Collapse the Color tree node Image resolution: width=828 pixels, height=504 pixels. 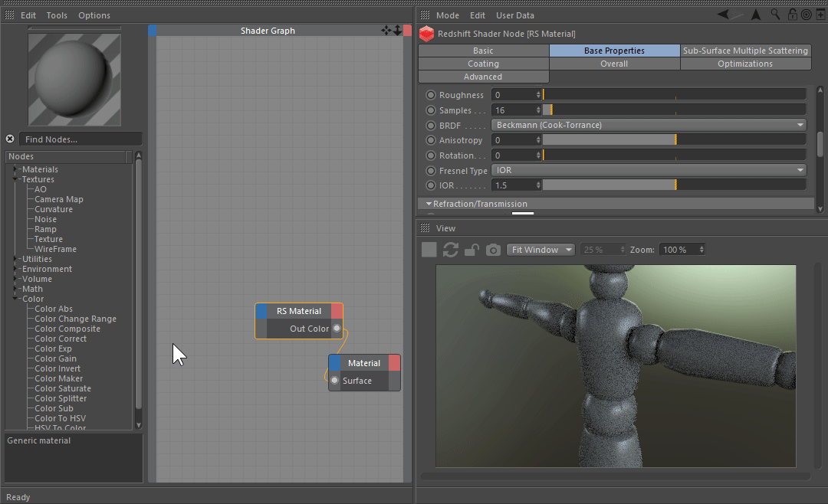pyautogui.click(x=15, y=299)
